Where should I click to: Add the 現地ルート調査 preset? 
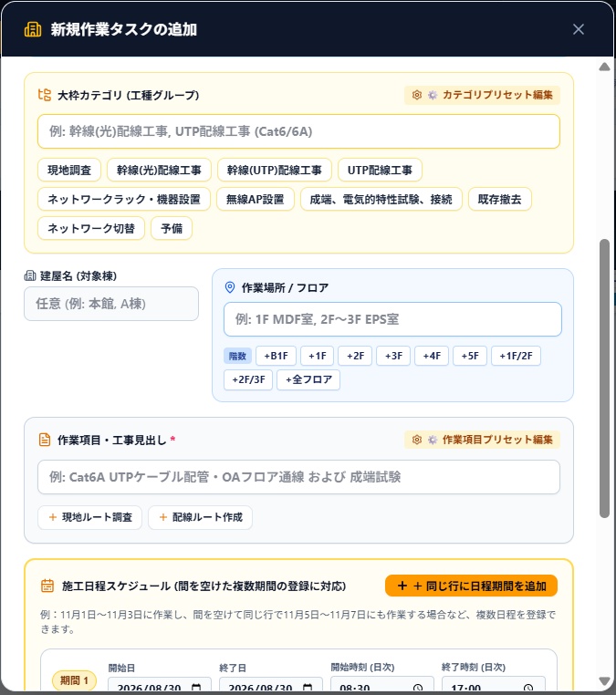(90, 517)
